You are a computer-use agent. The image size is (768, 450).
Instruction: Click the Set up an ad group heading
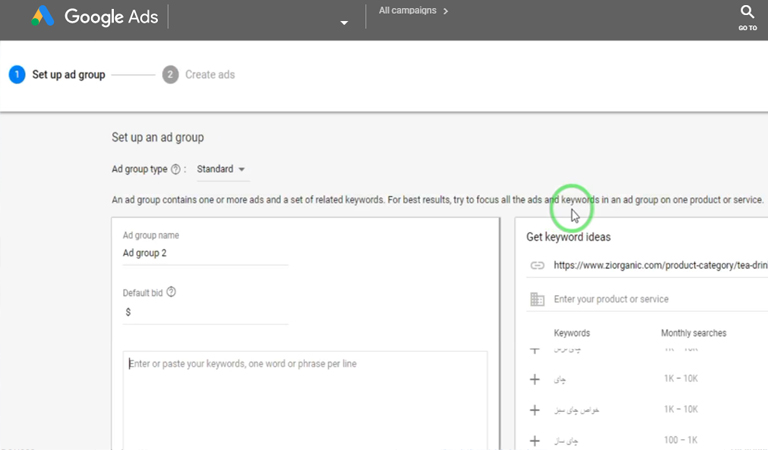(158, 138)
